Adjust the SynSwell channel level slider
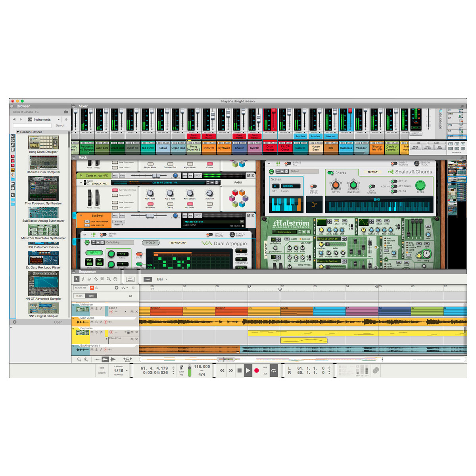Screen dimensions: 476x476 click(x=150, y=216)
